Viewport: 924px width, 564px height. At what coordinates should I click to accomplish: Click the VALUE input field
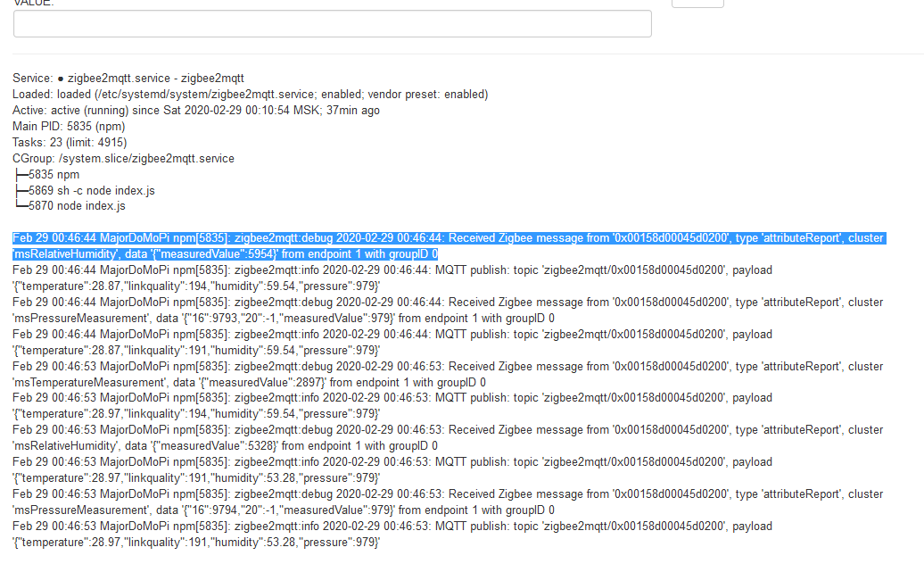pyautogui.click(x=333, y=23)
